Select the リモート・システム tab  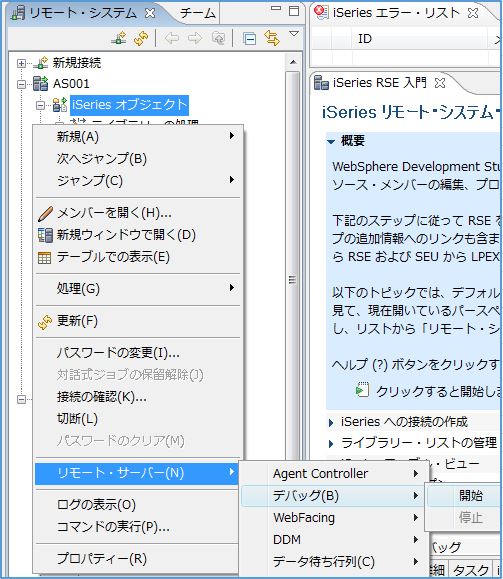coord(82,13)
